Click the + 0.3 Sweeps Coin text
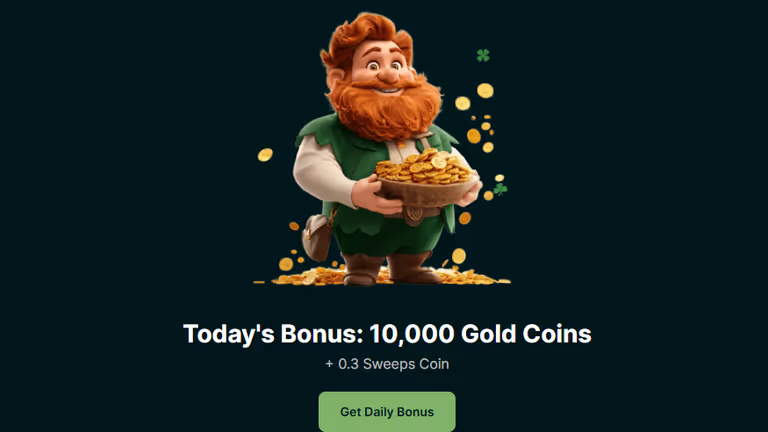Screen dimensions: 768x432 387,364
